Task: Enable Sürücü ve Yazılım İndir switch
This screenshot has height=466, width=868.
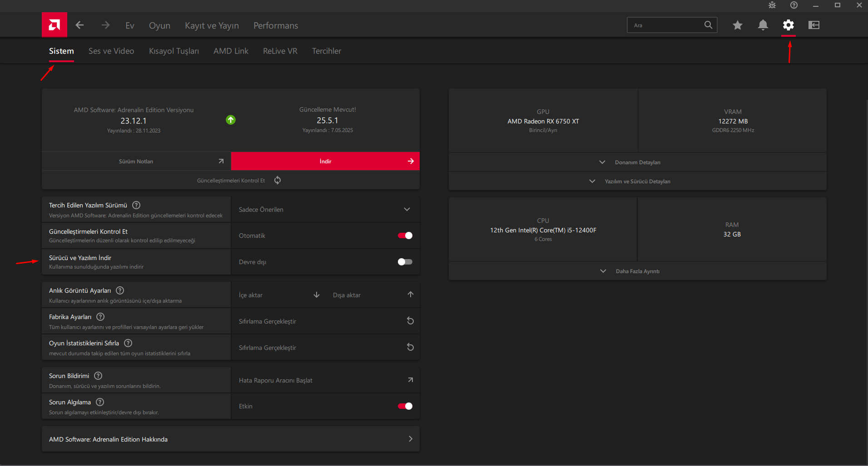Action: pyautogui.click(x=405, y=262)
